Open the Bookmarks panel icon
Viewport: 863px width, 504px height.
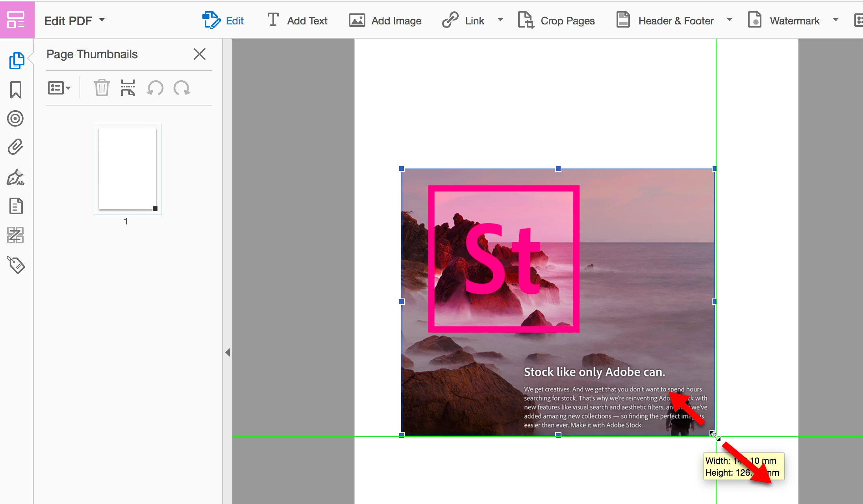(x=16, y=90)
